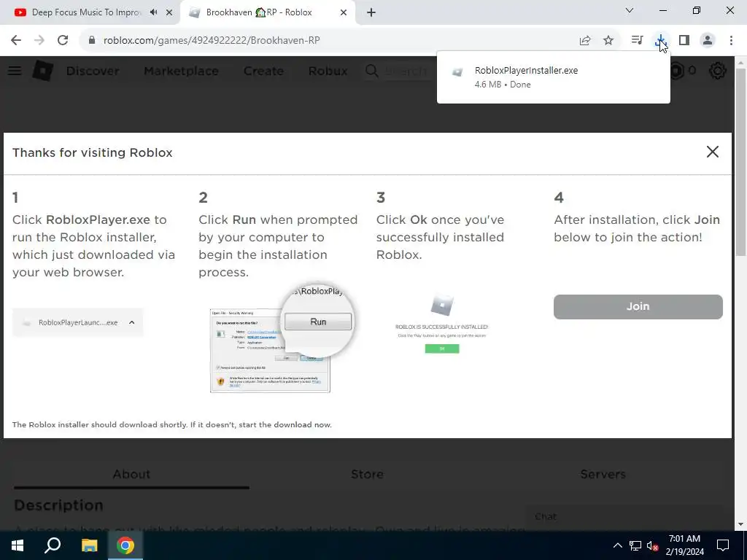Image resolution: width=747 pixels, height=560 pixels.
Task: Bookmark this page with the star icon
Action: point(608,41)
